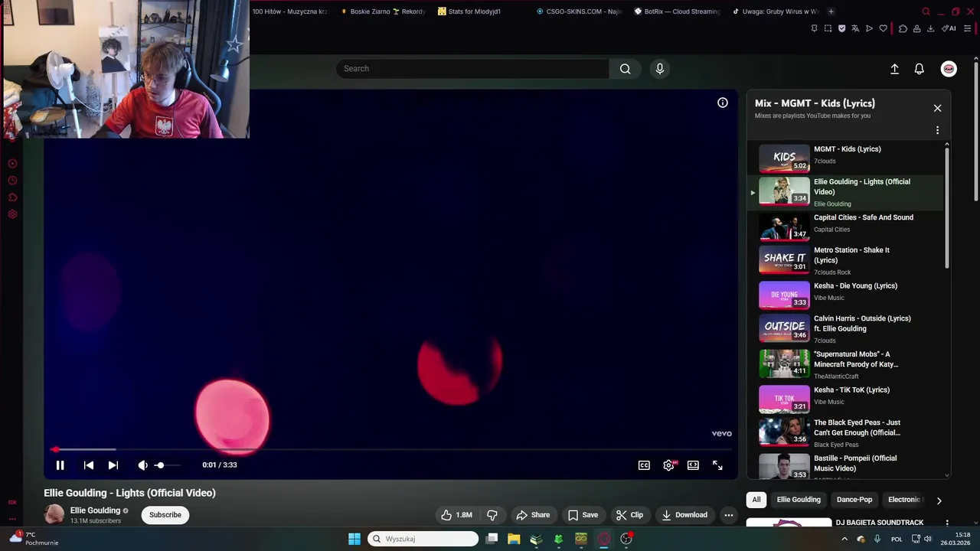Open the video info card icon

723,103
